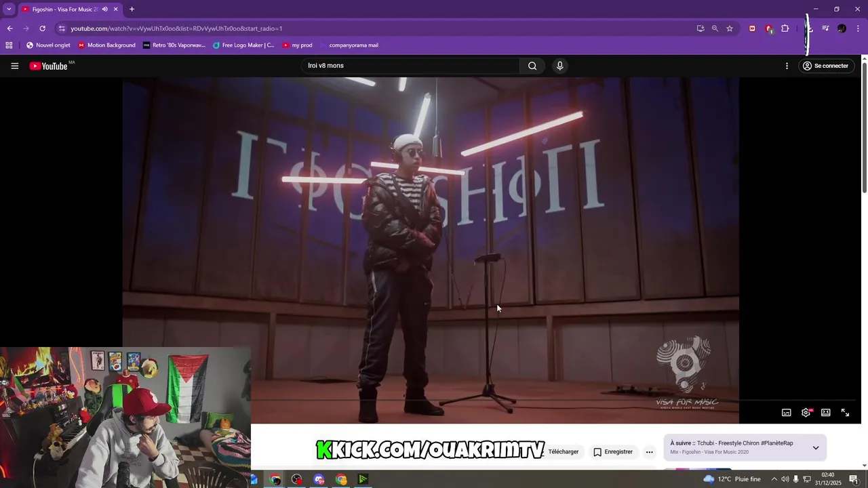Open the apps grid in bookmarks bar
Screen dimensions: 868x488
point(9,45)
